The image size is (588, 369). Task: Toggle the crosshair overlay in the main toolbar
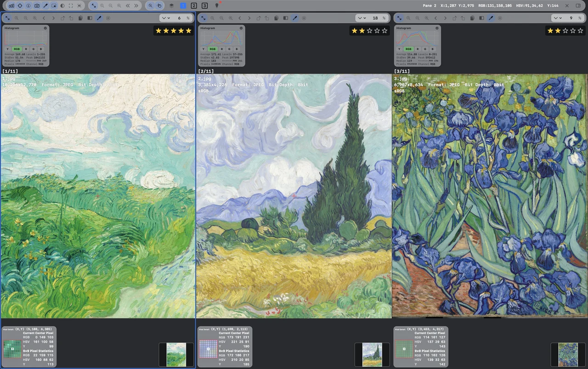point(20,6)
